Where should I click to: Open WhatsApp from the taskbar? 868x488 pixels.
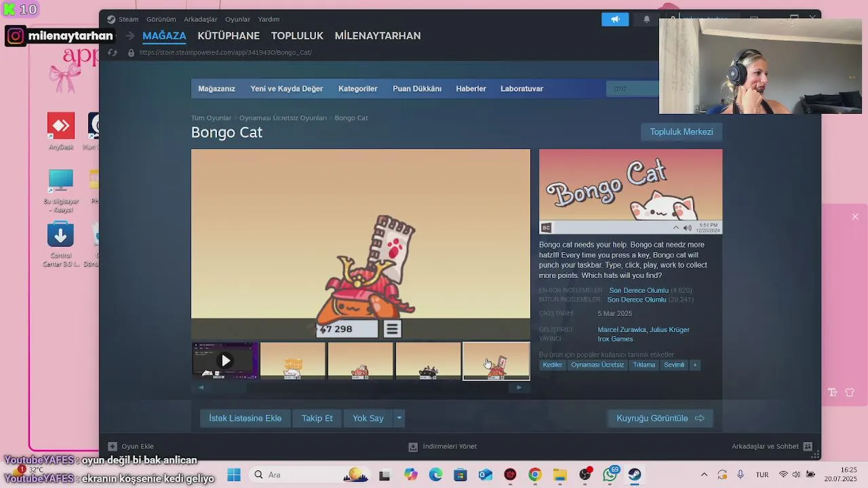pyautogui.click(x=610, y=475)
